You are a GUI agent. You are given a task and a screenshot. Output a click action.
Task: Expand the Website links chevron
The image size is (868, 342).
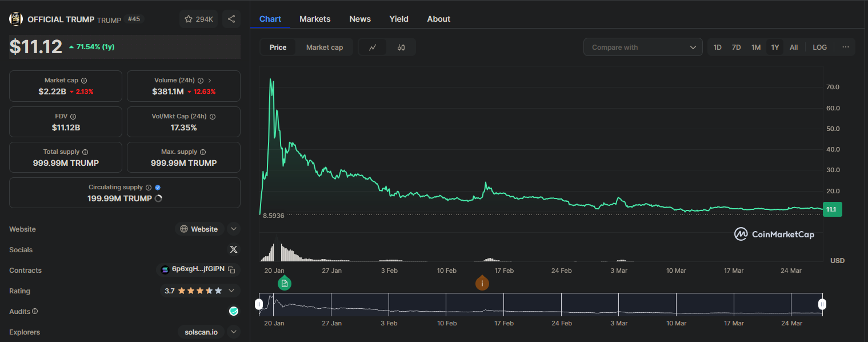point(234,229)
